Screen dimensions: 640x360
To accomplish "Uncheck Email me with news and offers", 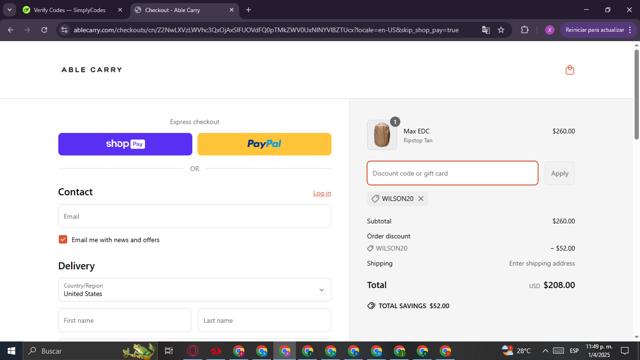I will point(63,240).
